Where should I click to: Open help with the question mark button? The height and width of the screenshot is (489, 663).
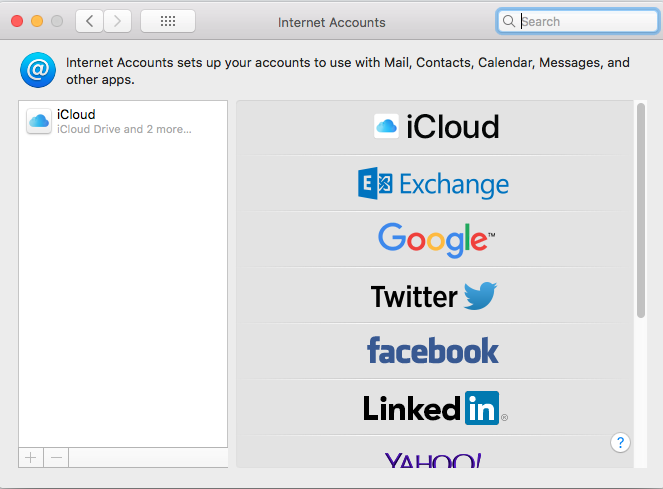tap(620, 442)
